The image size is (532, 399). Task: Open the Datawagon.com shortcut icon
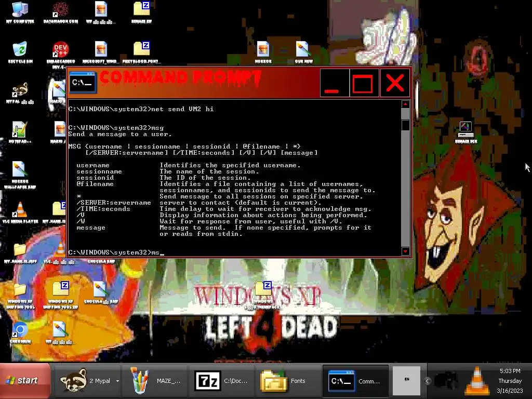pos(60,12)
